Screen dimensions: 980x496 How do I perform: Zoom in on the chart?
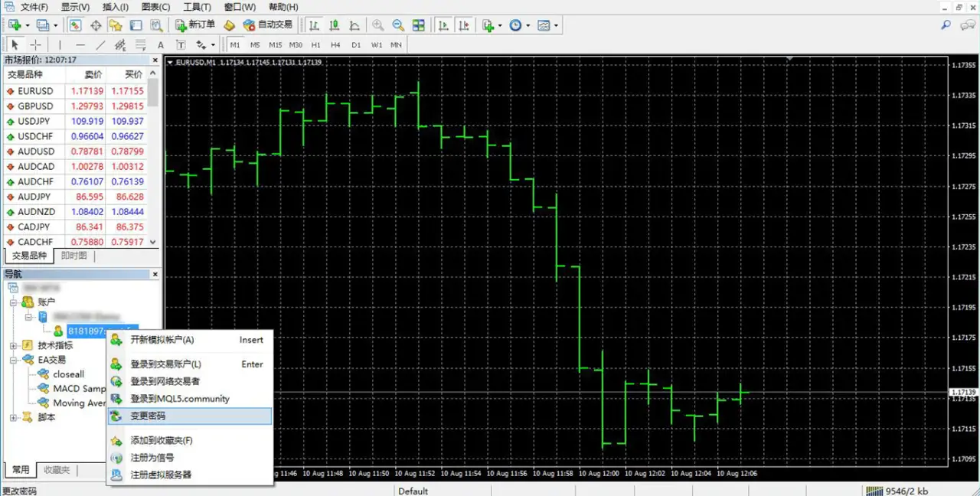coord(378,25)
